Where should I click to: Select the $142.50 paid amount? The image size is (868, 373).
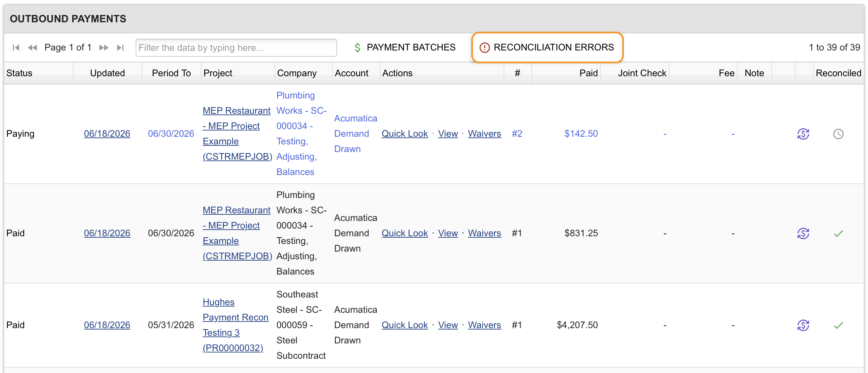pyautogui.click(x=581, y=134)
